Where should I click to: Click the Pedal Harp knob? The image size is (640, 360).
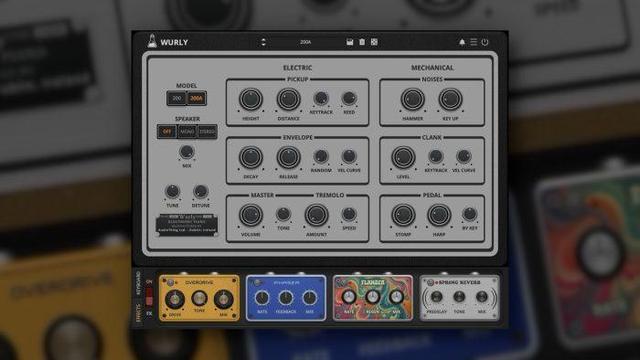pyautogui.click(x=439, y=215)
